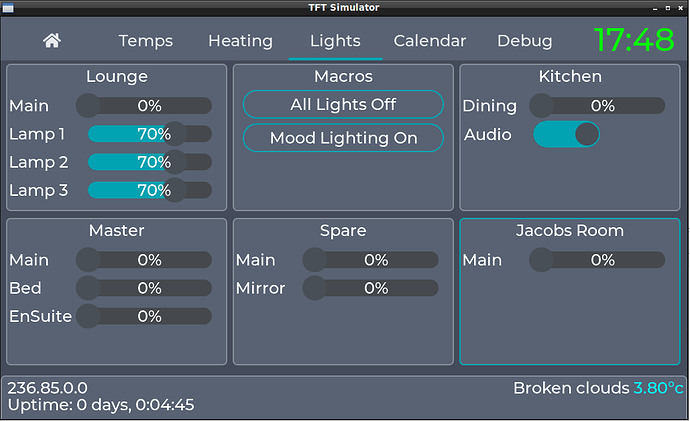Select the Calendar tab

(x=429, y=40)
